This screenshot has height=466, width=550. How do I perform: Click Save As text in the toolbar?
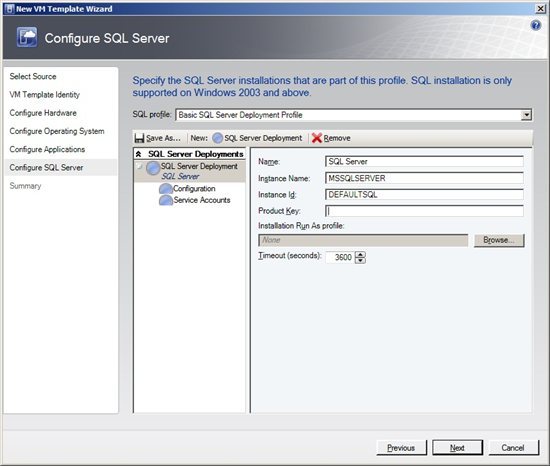coord(163,138)
